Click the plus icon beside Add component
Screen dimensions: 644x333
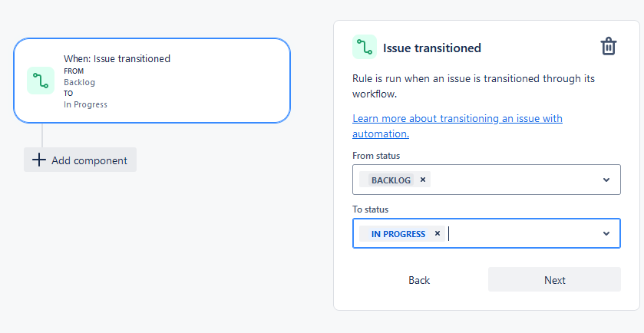[38, 160]
